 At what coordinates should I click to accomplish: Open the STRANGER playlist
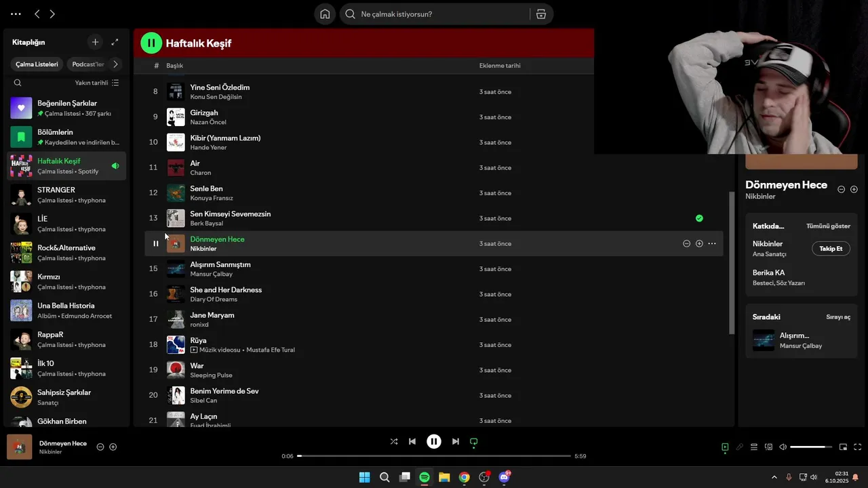coord(66,195)
